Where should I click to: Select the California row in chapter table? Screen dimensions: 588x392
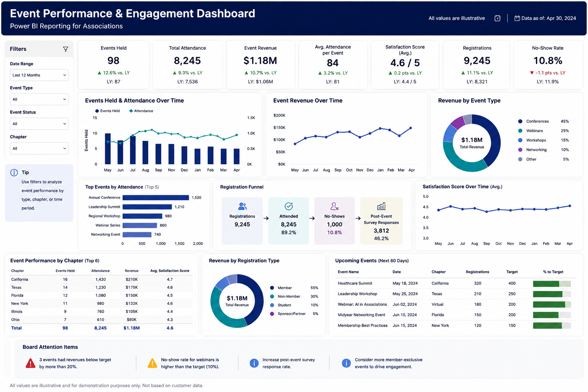tap(101, 279)
